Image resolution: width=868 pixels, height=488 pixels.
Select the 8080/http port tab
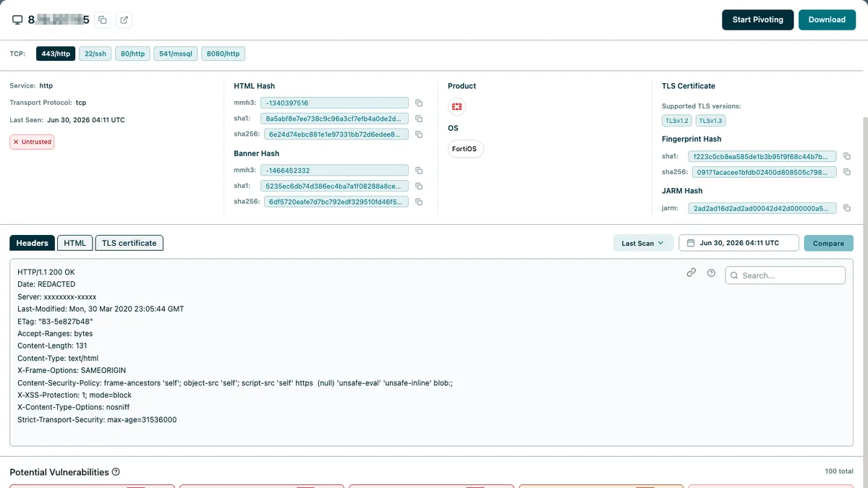[x=224, y=53]
